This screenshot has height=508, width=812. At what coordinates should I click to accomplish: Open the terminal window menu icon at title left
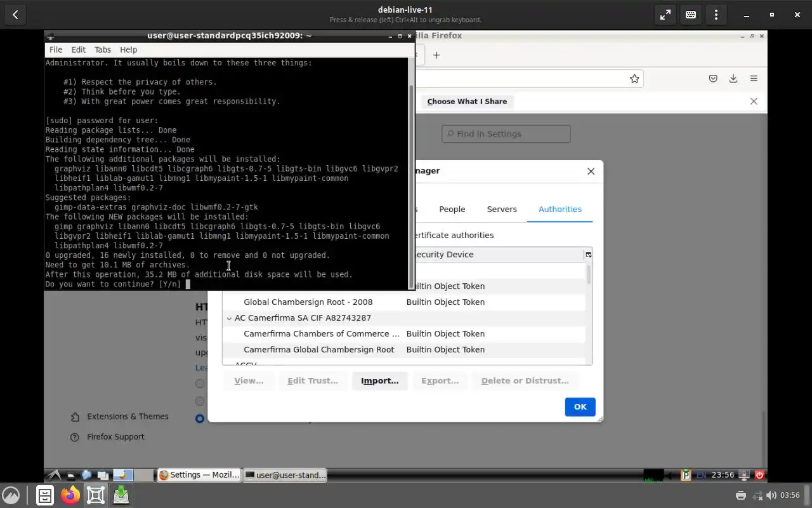[x=51, y=36]
